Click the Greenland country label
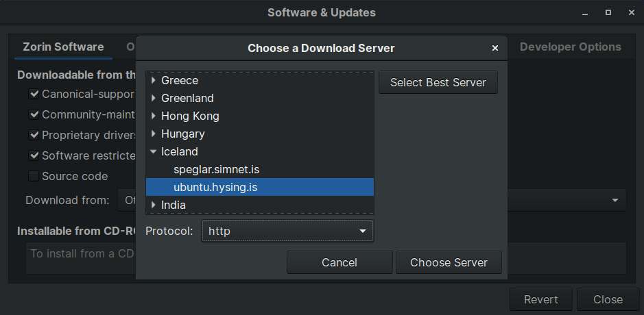This screenshot has width=644, height=315. click(187, 98)
